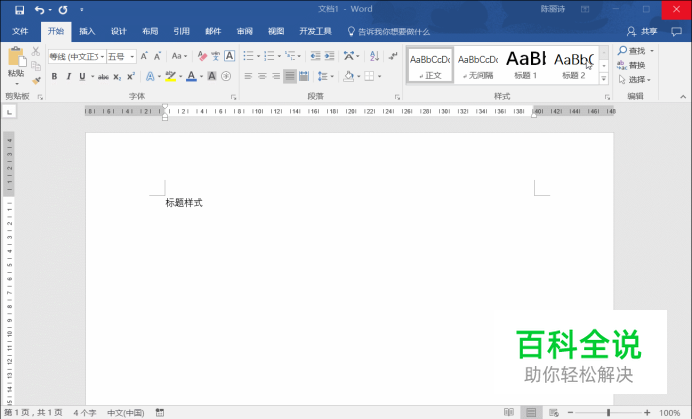Expand the styles gallery
Viewport: 692px width, 419px height.
tap(604, 79)
